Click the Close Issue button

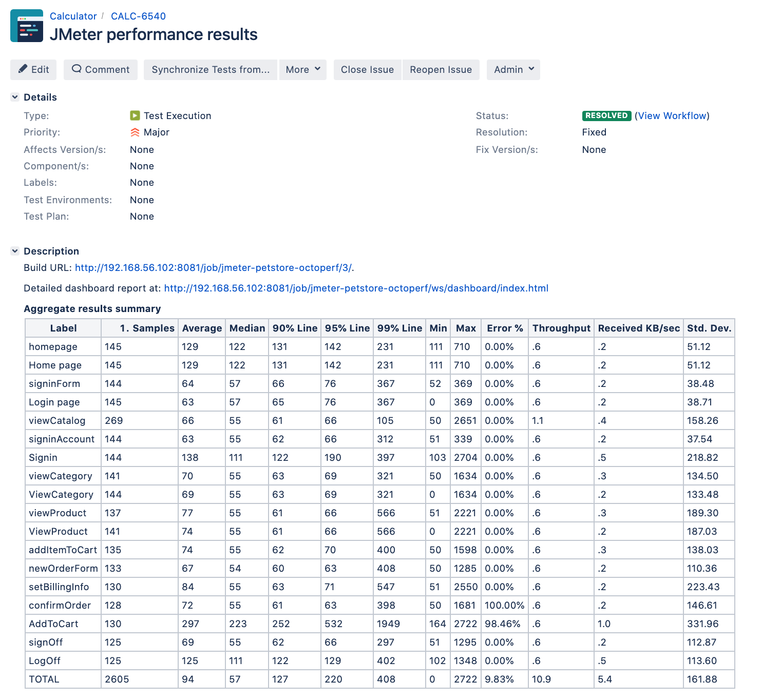[x=368, y=70]
